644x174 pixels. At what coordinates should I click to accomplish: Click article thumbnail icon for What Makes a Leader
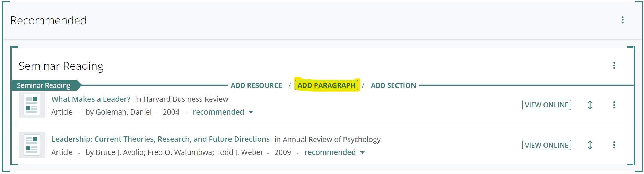click(x=32, y=105)
